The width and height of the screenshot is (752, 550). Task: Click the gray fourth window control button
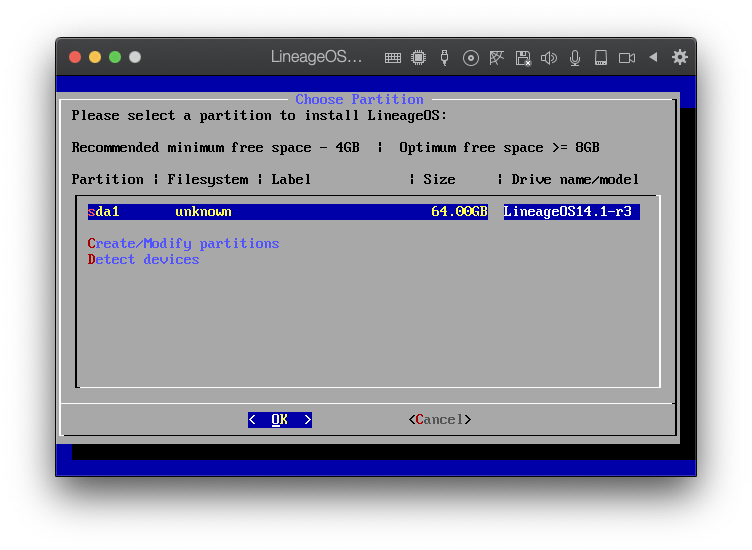[135, 58]
